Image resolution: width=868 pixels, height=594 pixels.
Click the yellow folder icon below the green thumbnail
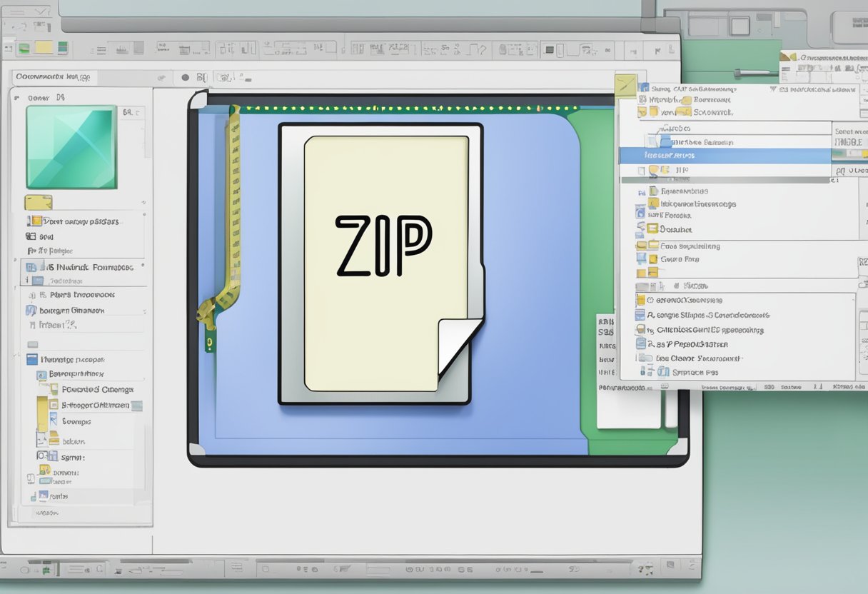click(x=38, y=202)
